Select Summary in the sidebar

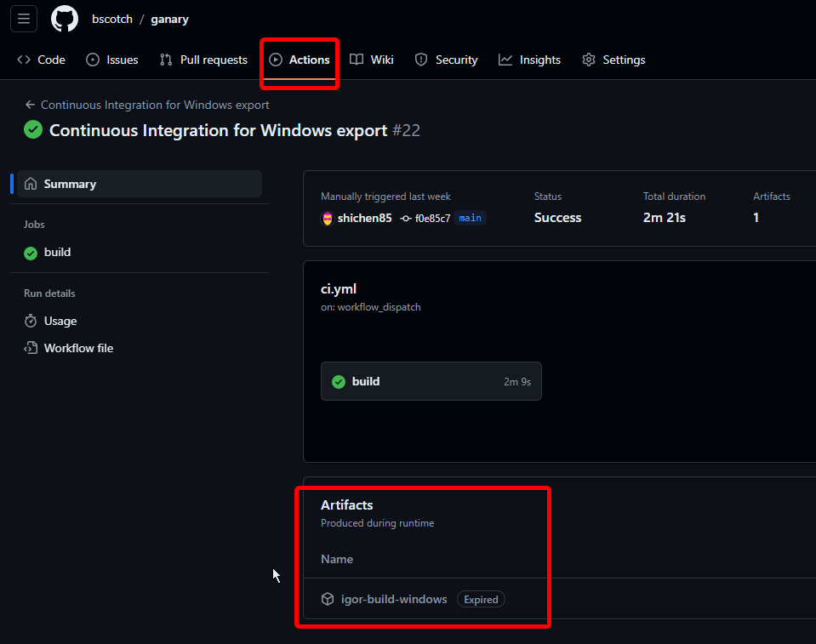(x=140, y=184)
